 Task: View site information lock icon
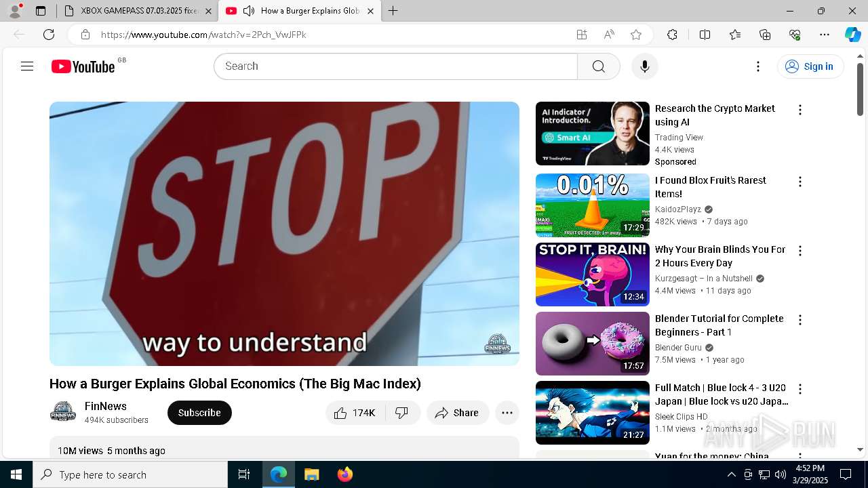tap(85, 35)
